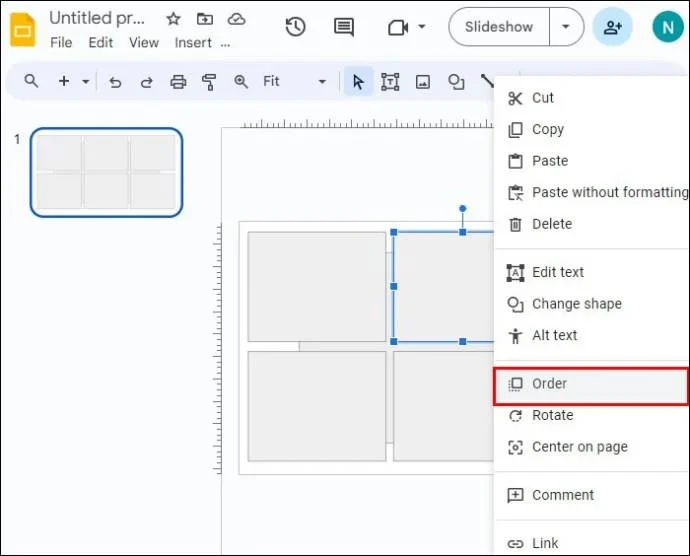The width and height of the screenshot is (690, 556).
Task: Expand new slide layout dropdown arrow
Action: click(86, 82)
